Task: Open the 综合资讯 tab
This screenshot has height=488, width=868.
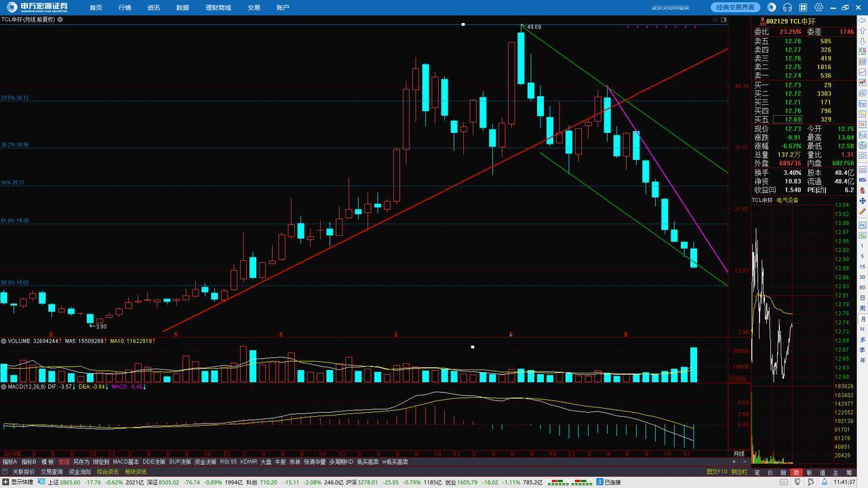Action: pyautogui.click(x=108, y=472)
